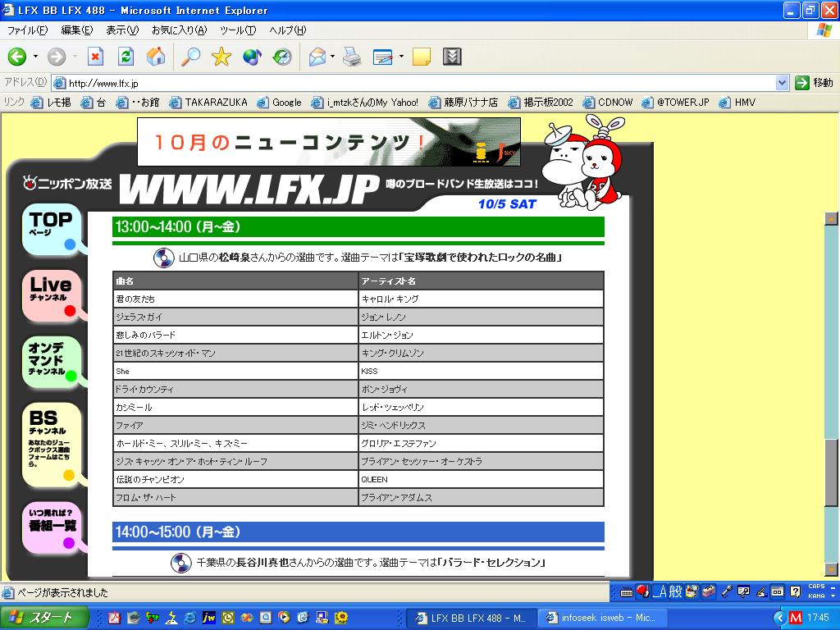
Task: Open the @TOWER.JP links bar bookmark
Action: [675, 102]
